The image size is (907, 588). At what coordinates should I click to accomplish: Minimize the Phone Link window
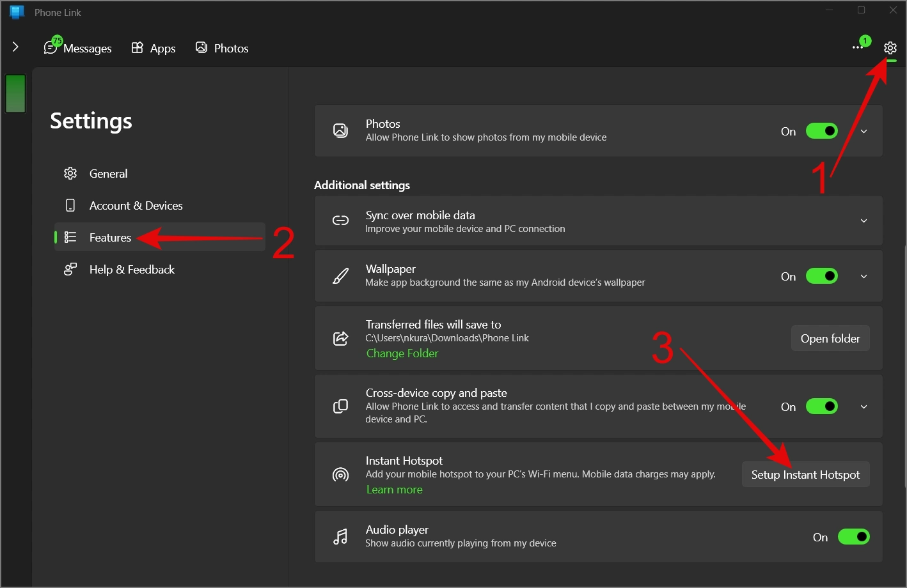[x=830, y=10]
